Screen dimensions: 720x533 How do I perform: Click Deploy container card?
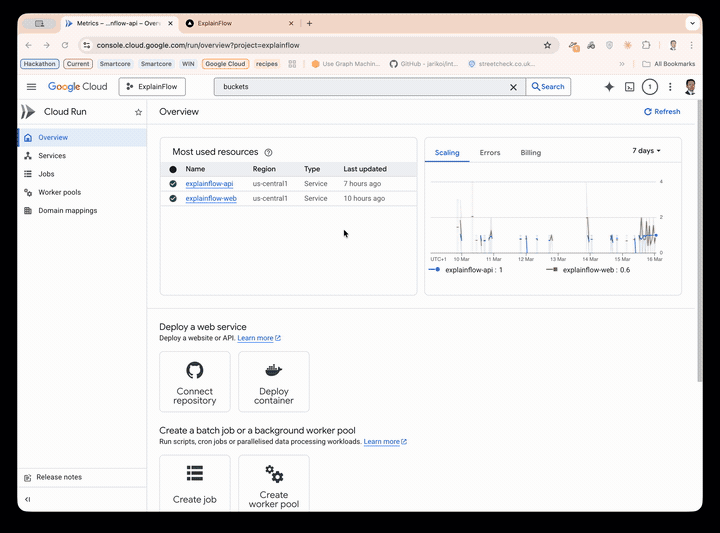point(274,382)
